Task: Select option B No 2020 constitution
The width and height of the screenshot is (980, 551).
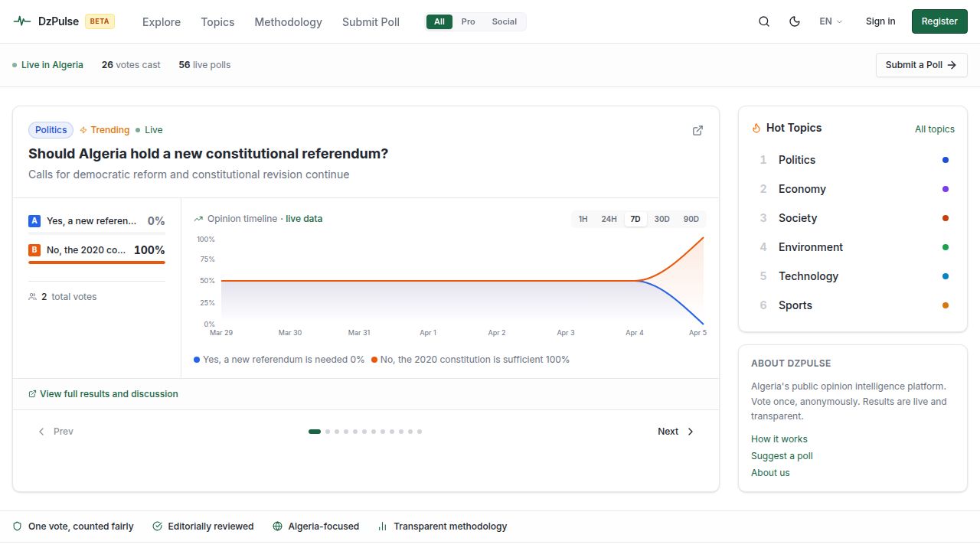Action: (96, 250)
